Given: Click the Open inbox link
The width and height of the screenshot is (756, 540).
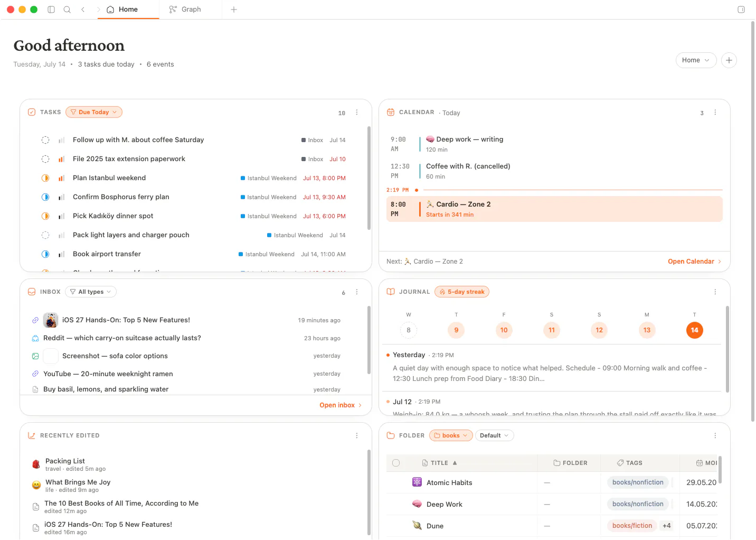Looking at the screenshot, I should coord(341,405).
